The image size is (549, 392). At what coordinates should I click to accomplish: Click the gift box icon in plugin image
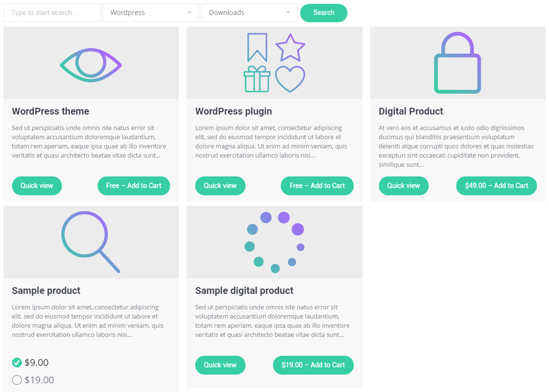pos(257,79)
